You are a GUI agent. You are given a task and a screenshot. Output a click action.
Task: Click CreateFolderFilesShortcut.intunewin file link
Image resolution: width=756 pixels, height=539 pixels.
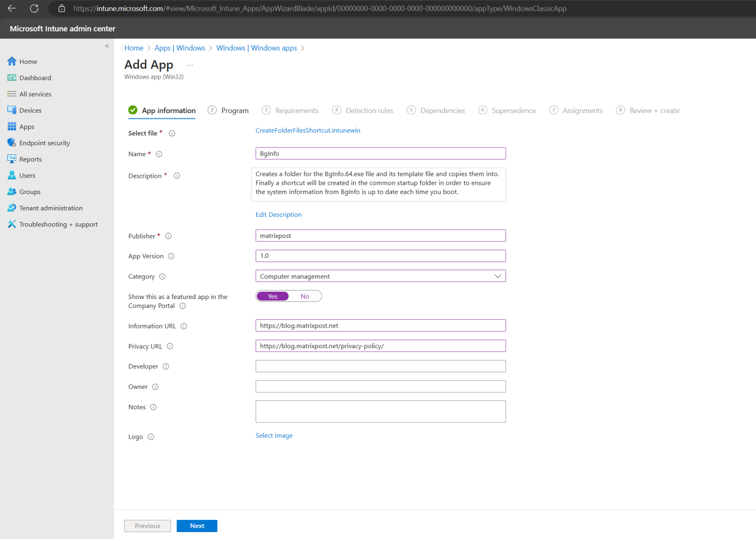[308, 130]
